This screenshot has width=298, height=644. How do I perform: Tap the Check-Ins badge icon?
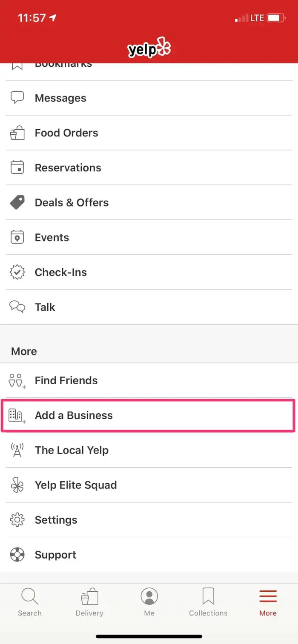tap(17, 272)
